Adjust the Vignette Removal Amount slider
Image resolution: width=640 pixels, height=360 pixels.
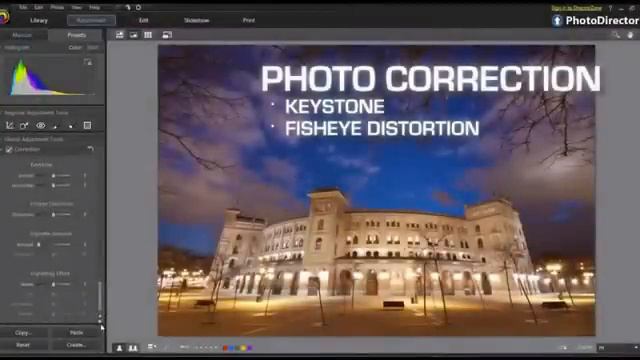tap(53, 244)
